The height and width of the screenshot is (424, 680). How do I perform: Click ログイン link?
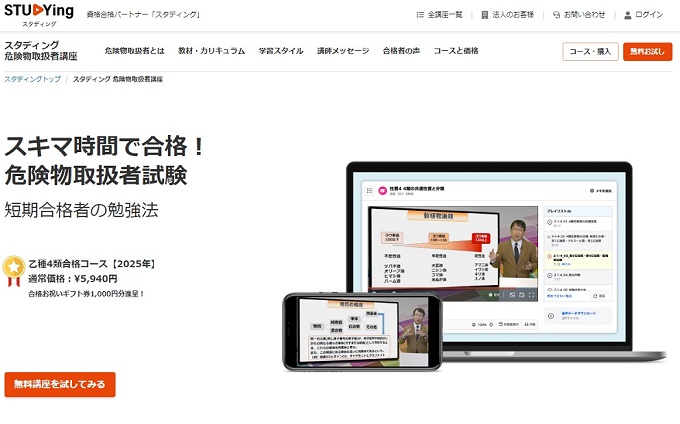[x=649, y=15]
